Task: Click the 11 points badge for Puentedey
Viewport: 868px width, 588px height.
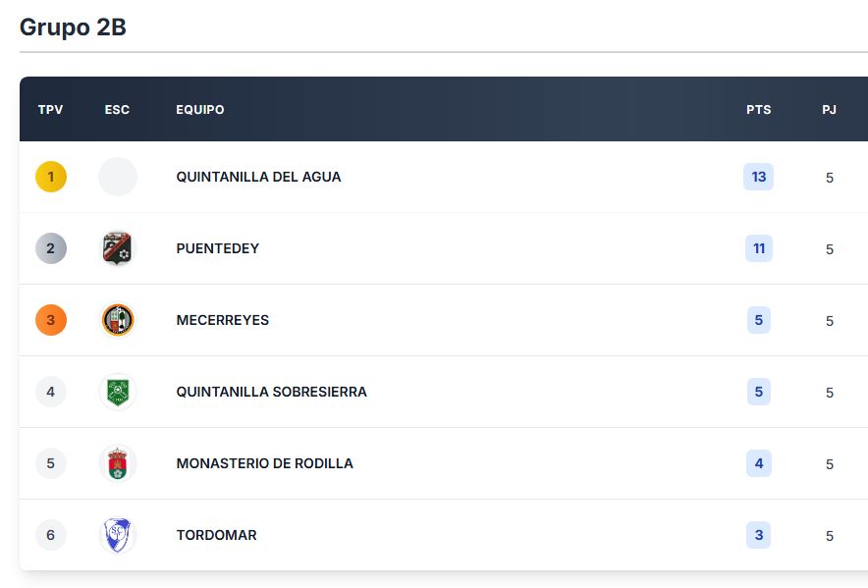Action: [x=758, y=248]
